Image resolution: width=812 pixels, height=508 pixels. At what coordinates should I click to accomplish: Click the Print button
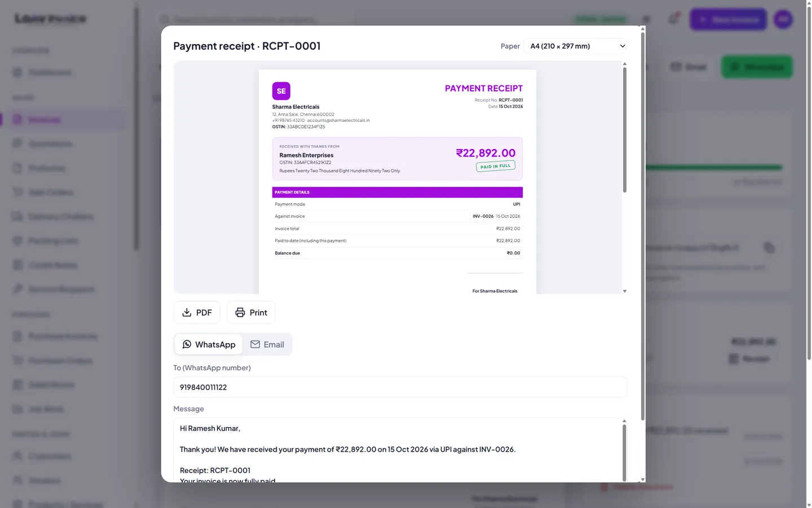point(251,313)
